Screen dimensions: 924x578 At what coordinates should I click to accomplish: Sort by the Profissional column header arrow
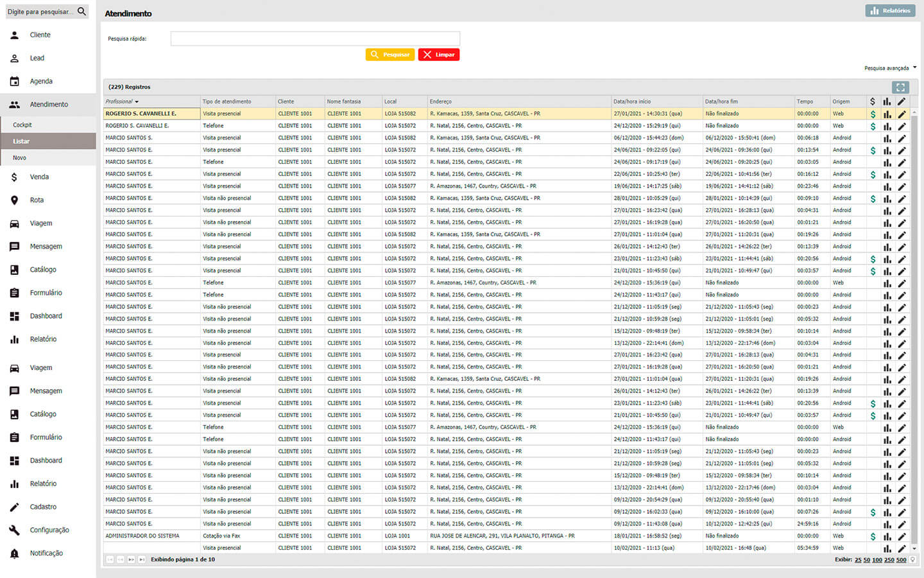click(137, 102)
